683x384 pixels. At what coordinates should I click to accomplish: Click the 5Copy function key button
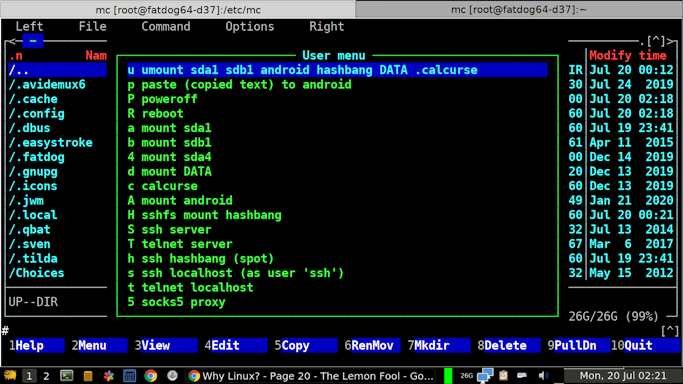pyautogui.click(x=306, y=346)
